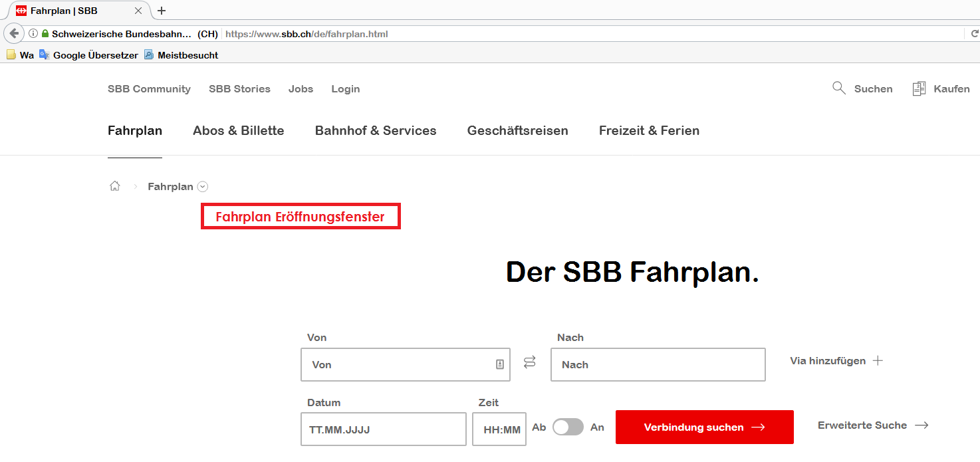Click the Via hinzufügen text link
This screenshot has height=462, width=980.
click(x=828, y=360)
